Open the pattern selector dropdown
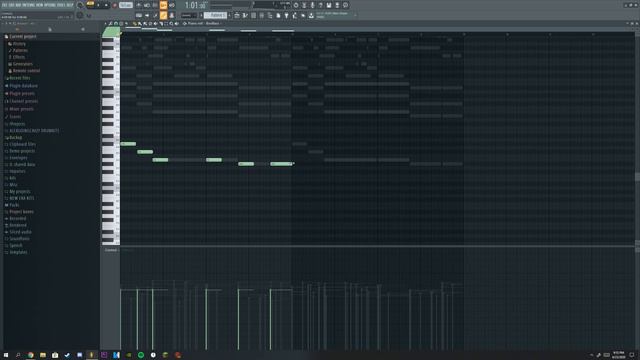Screen dimensions: 640x360 pyautogui.click(x=215, y=15)
